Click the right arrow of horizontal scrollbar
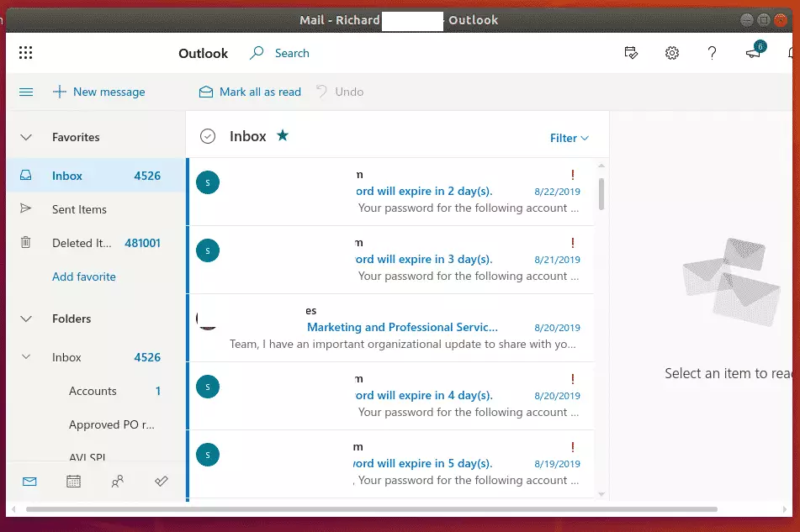 pyautogui.click(x=785, y=509)
